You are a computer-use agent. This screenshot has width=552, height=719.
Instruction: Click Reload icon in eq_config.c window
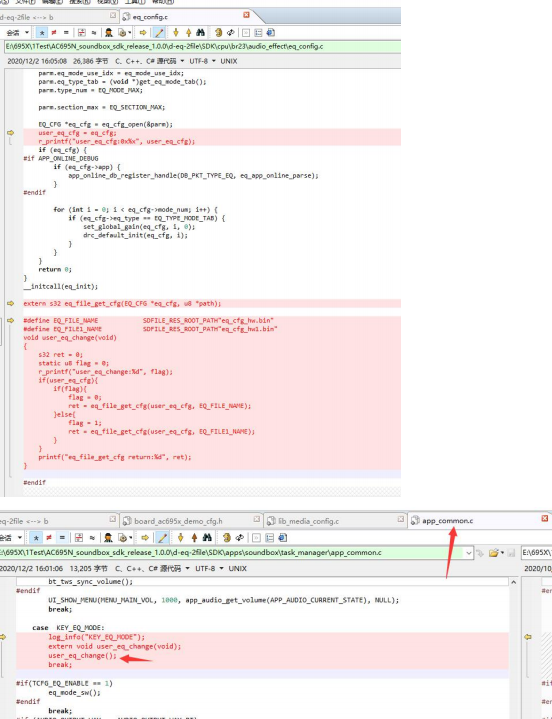231,33
